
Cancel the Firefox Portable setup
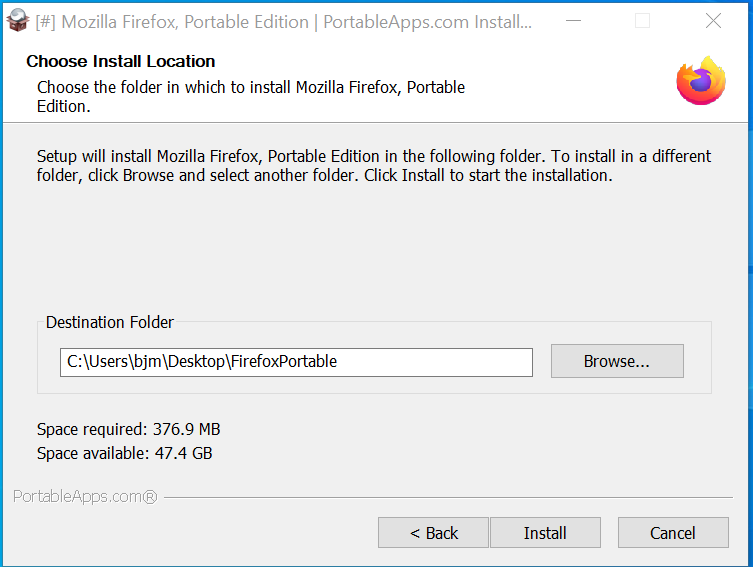pos(672,533)
